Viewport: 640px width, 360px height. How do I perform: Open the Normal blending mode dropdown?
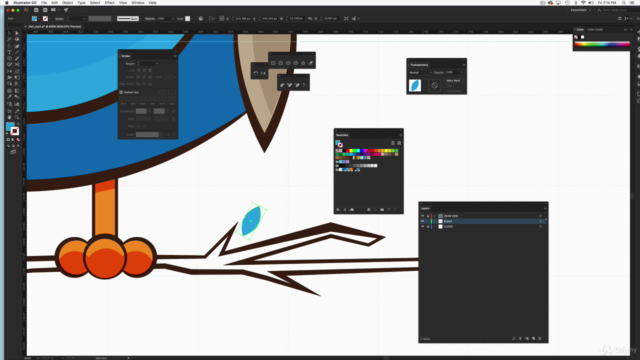[420, 72]
